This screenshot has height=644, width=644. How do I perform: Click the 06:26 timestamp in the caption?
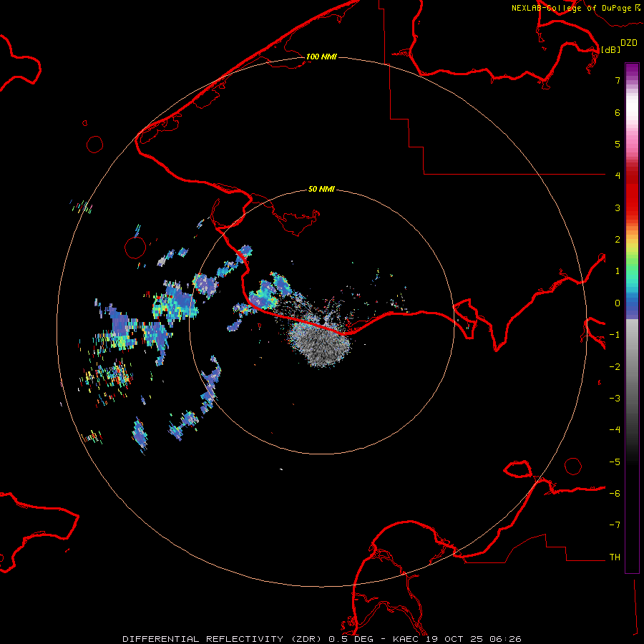click(506, 639)
